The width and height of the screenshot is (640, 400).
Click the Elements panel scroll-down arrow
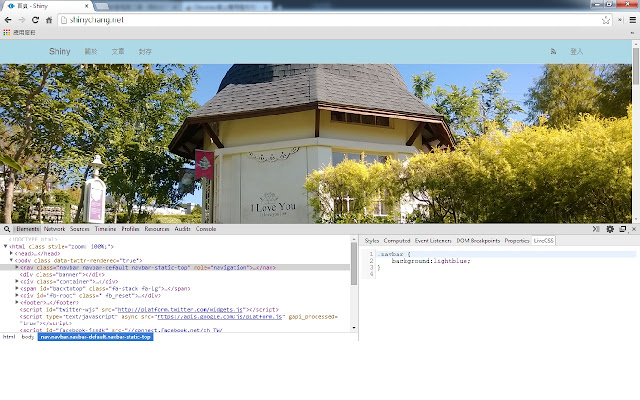pyautogui.click(x=354, y=327)
